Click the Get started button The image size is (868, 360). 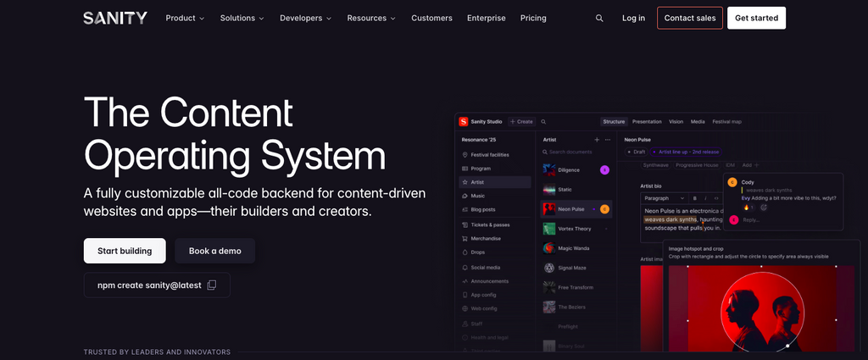pyautogui.click(x=756, y=19)
